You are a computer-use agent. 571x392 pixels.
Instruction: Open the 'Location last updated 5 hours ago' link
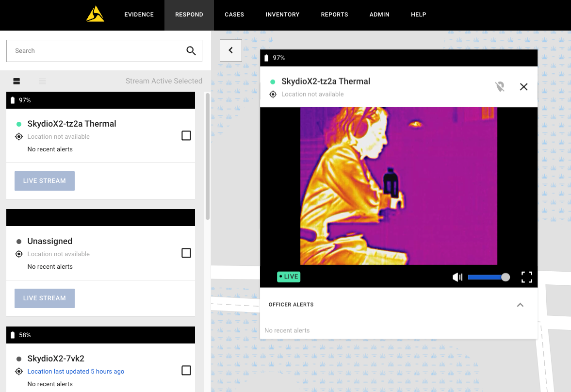[76, 372]
